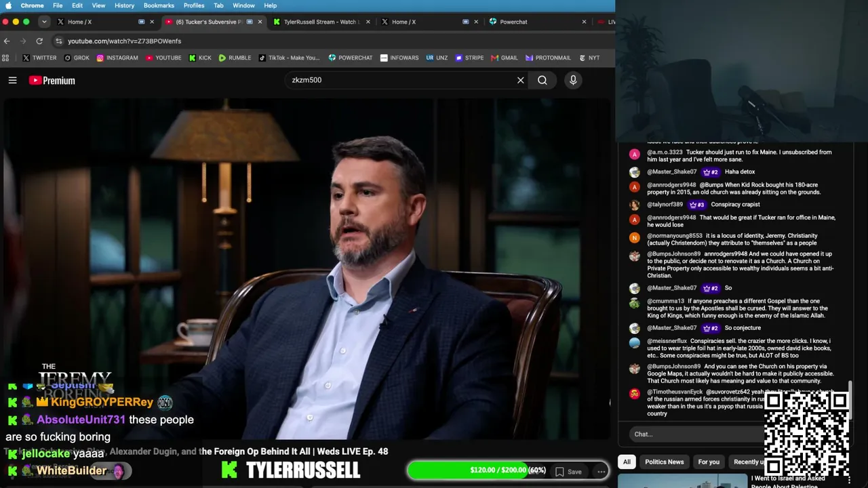Open the INFOWARS bookmark
The width and height of the screenshot is (868, 488).
click(x=399, y=58)
